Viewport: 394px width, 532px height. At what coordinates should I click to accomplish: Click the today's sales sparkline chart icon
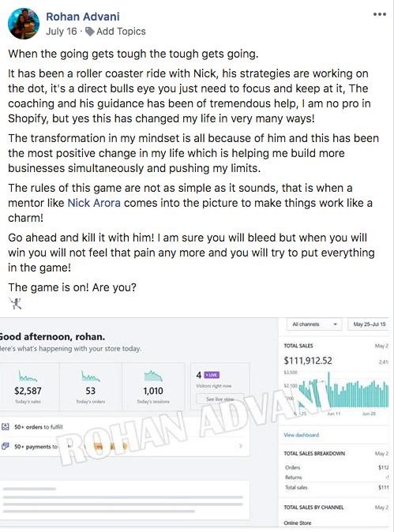[28, 377]
